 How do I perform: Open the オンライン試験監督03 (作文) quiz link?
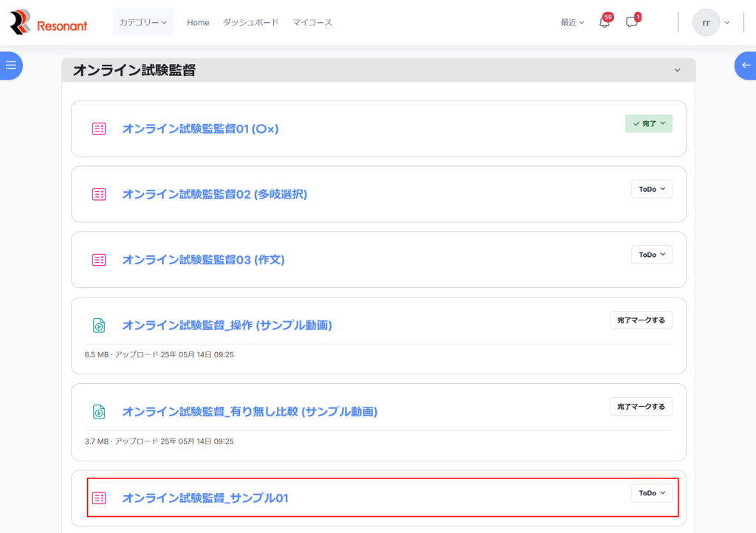(203, 260)
